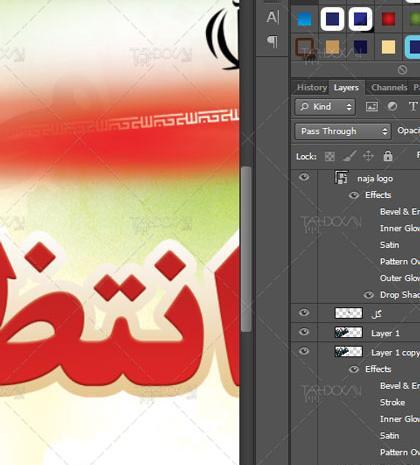Select the گل layer thumbnail
Viewport: 420px width, 465px height.
click(348, 313)
